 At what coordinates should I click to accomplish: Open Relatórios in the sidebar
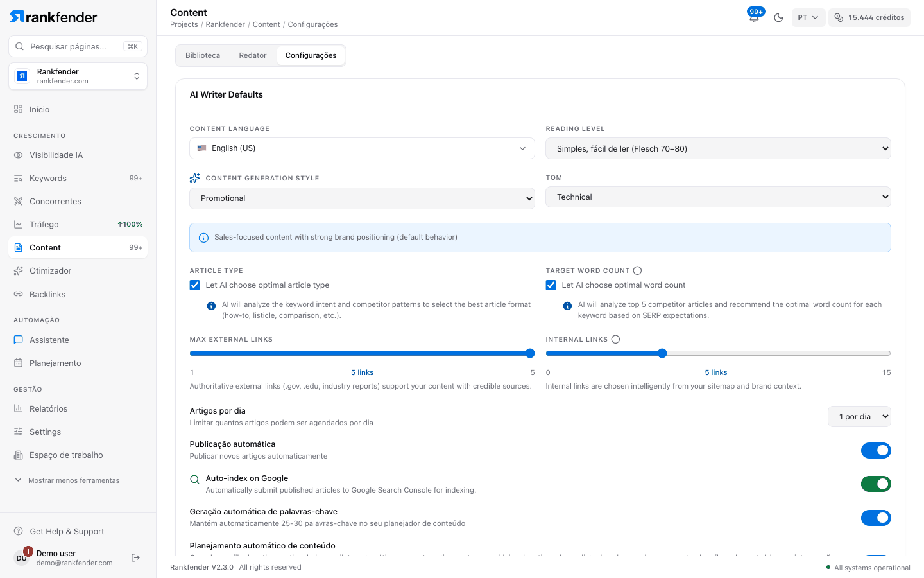pyautogui.click(x=78, y=408)
